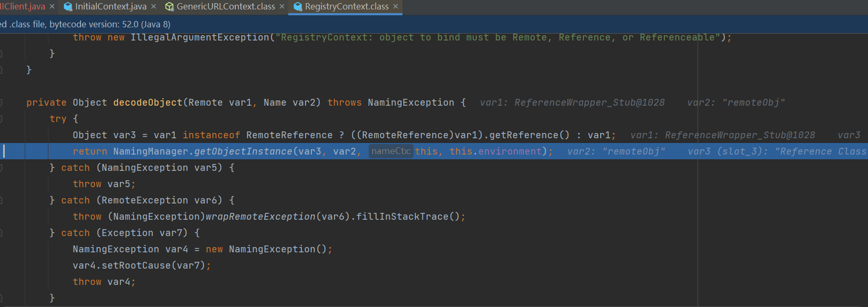Click the InitialContext.java tab file icon
Screen dimensions: 868x307
[x=68, y=6]
